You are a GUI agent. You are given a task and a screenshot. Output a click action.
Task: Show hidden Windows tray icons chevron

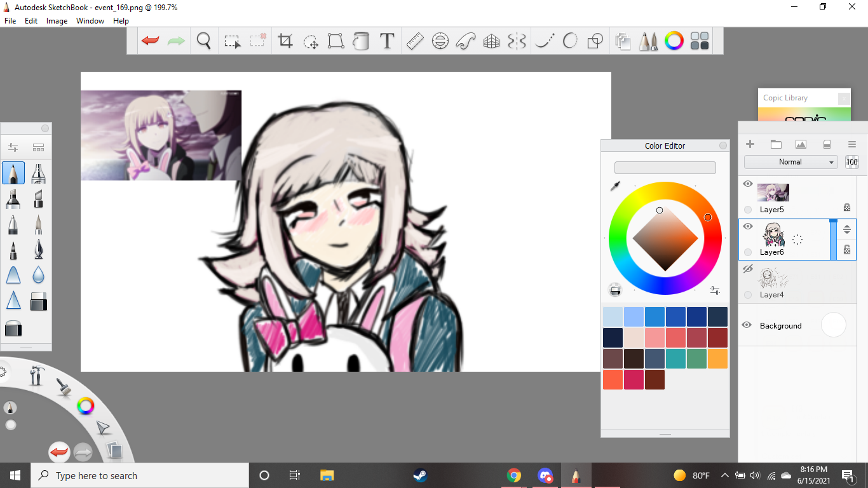724,475
